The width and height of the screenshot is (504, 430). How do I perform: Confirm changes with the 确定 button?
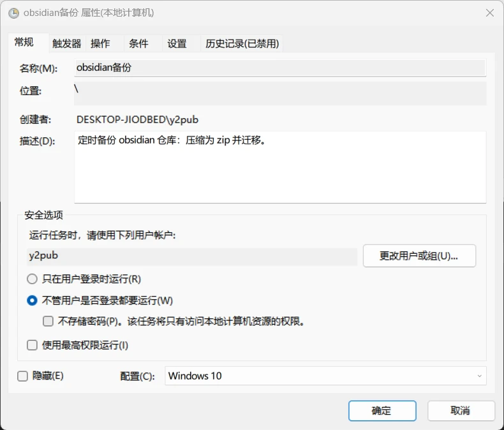pos(382,410)
